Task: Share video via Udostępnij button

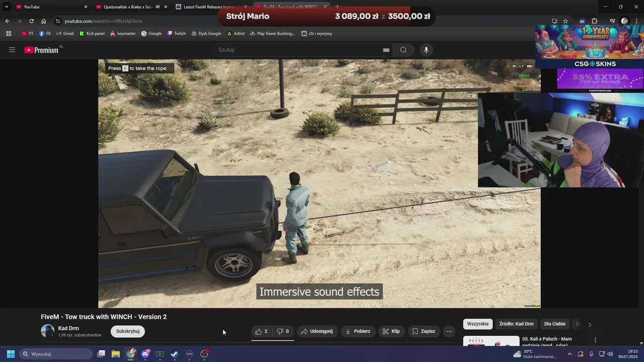Action: [317, 331]
